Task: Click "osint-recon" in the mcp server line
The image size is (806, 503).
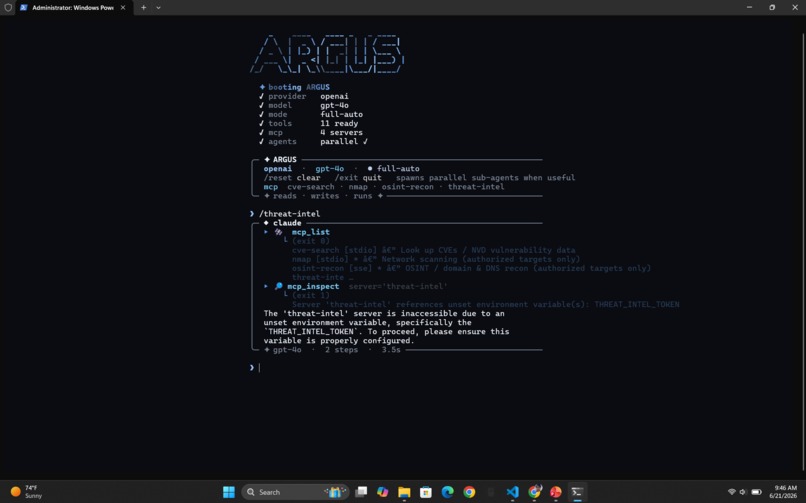Action: pos(407,187)
